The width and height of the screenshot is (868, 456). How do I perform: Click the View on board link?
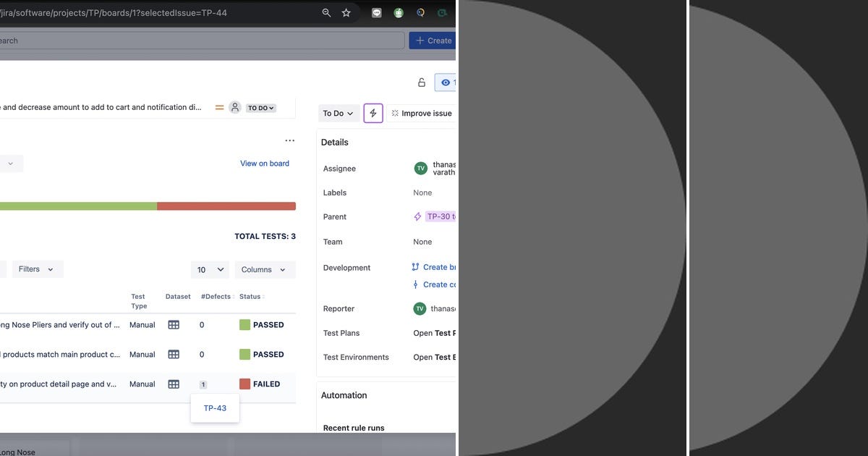pyautogui.click(x=265, y=163)
